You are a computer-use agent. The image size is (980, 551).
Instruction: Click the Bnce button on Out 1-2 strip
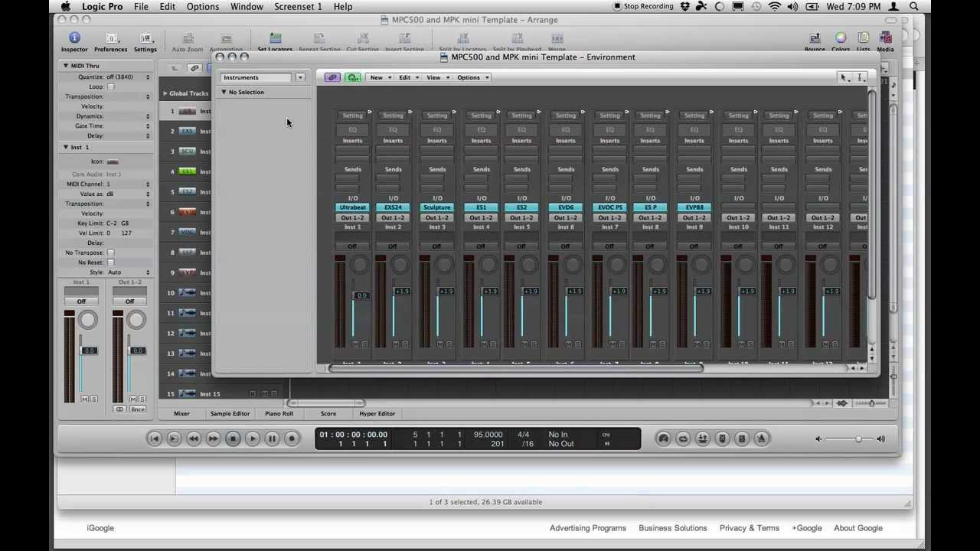138,409
